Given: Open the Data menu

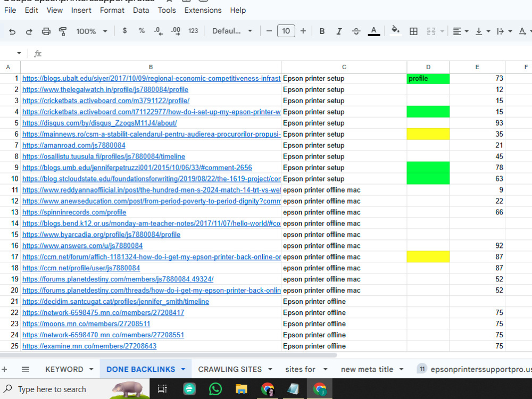Looking at the screenshot, I should [141, 10].
